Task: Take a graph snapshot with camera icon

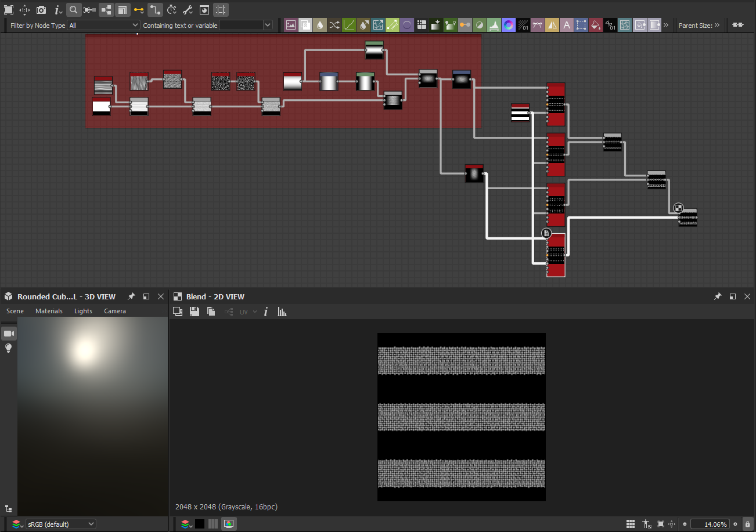Action: point(41,10)
